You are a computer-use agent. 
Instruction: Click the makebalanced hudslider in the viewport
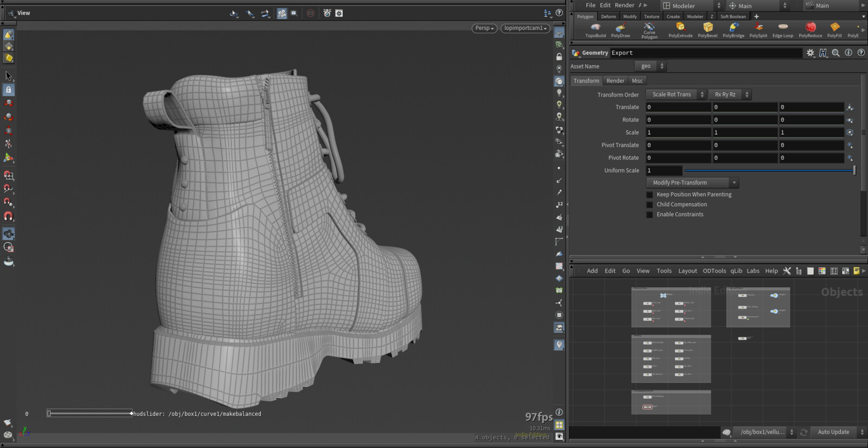tap(90, 414)
